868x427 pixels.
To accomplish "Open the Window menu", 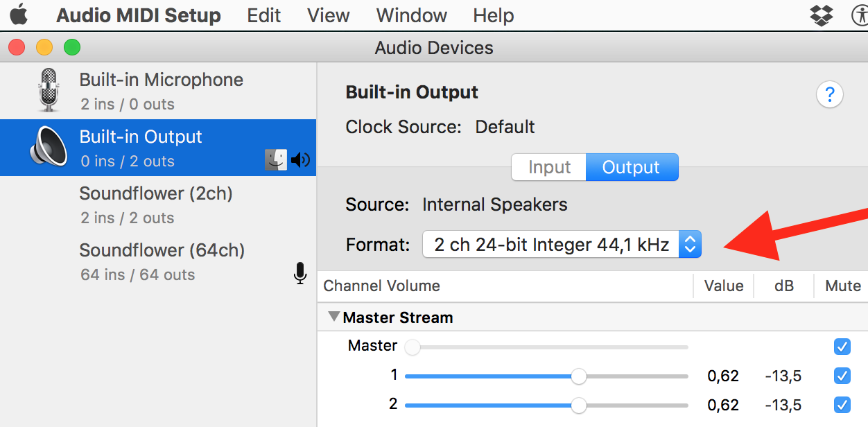I will (411, 15).
